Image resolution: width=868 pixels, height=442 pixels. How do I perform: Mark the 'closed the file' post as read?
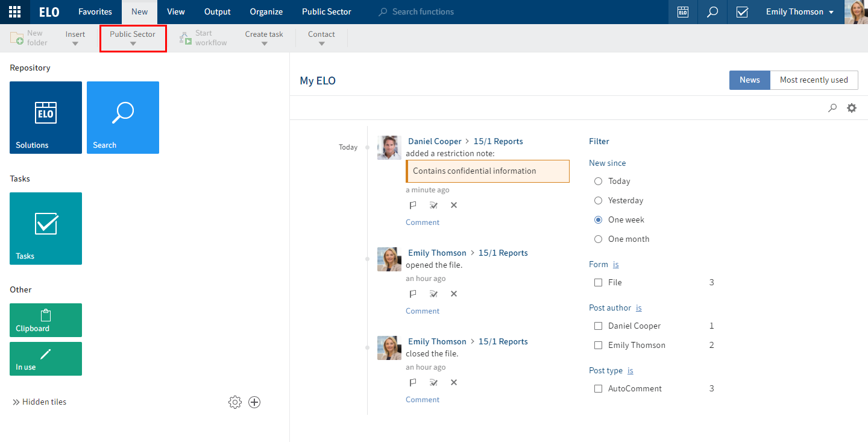click(x=433, y=383)
